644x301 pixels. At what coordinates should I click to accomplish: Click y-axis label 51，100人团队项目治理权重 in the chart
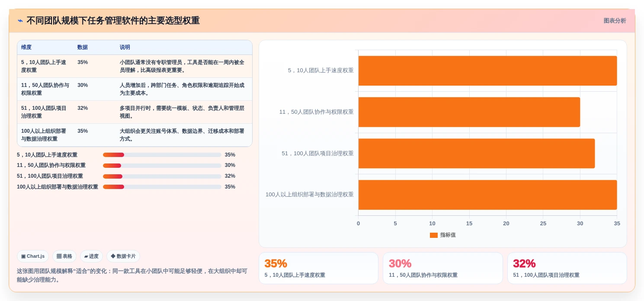317,154
